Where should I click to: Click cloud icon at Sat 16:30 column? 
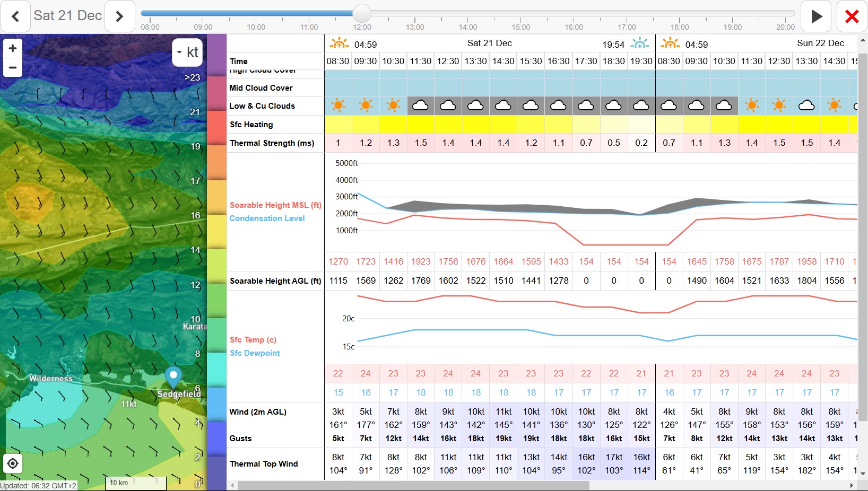pyautogui.click(x=559, y=106)
